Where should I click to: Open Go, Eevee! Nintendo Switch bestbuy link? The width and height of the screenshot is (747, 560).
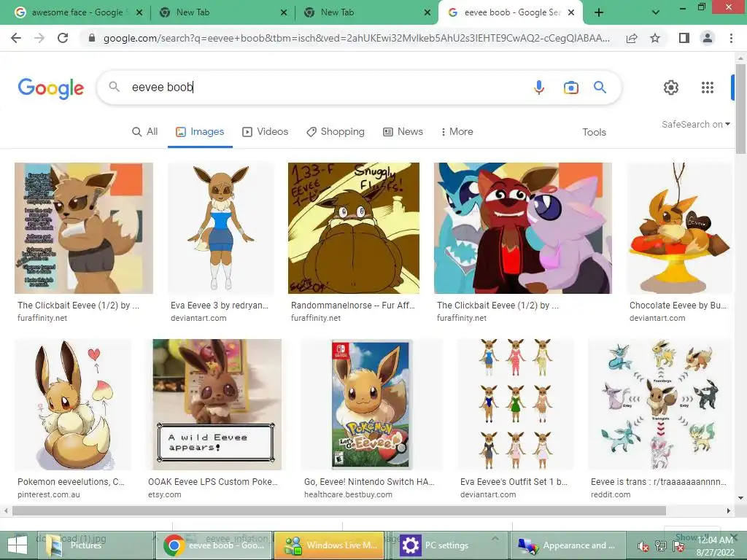click(x=369, y=488)
